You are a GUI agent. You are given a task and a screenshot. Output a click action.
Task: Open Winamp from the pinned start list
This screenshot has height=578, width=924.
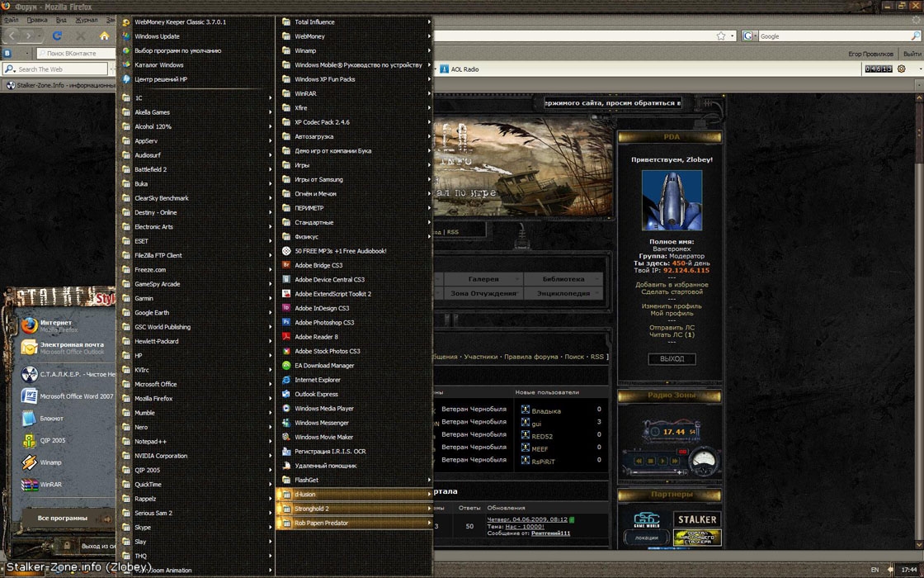51,462
